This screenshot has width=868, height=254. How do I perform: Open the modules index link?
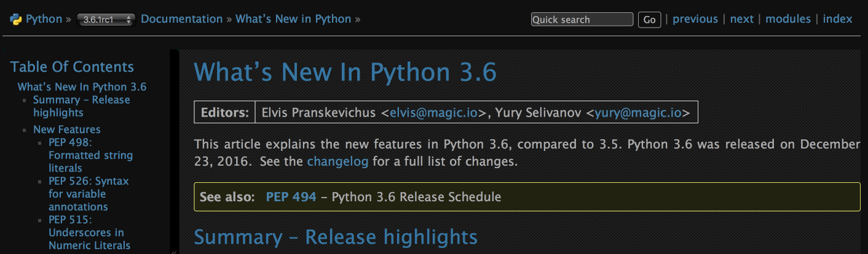click(x=788, y=19)
